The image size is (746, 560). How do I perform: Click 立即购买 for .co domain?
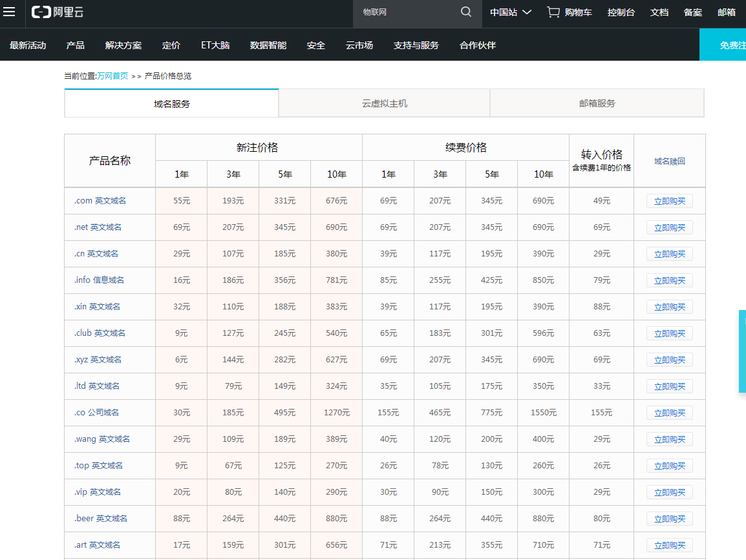coord(670,413)
